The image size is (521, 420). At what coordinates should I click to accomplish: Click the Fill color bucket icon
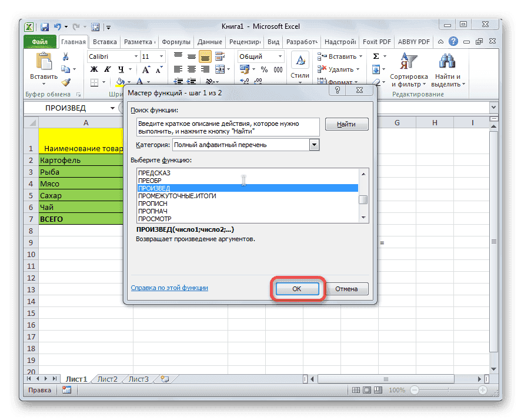tap(119, 82)
